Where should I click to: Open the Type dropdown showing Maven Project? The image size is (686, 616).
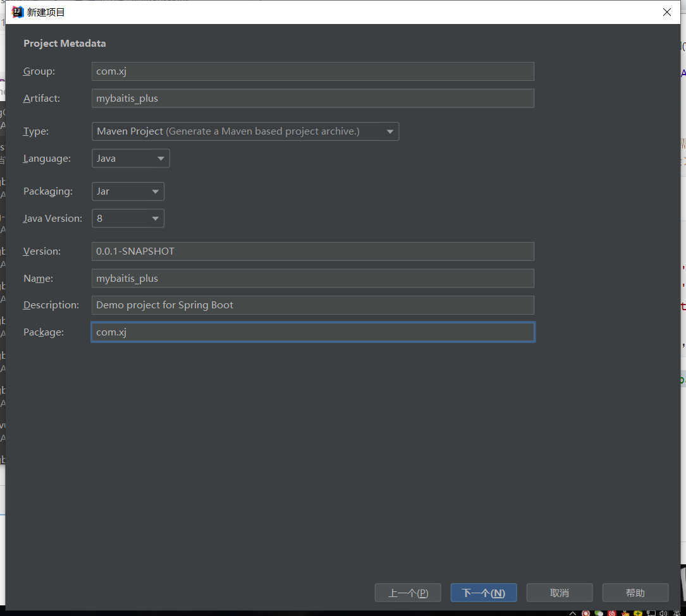click(245, 131)
